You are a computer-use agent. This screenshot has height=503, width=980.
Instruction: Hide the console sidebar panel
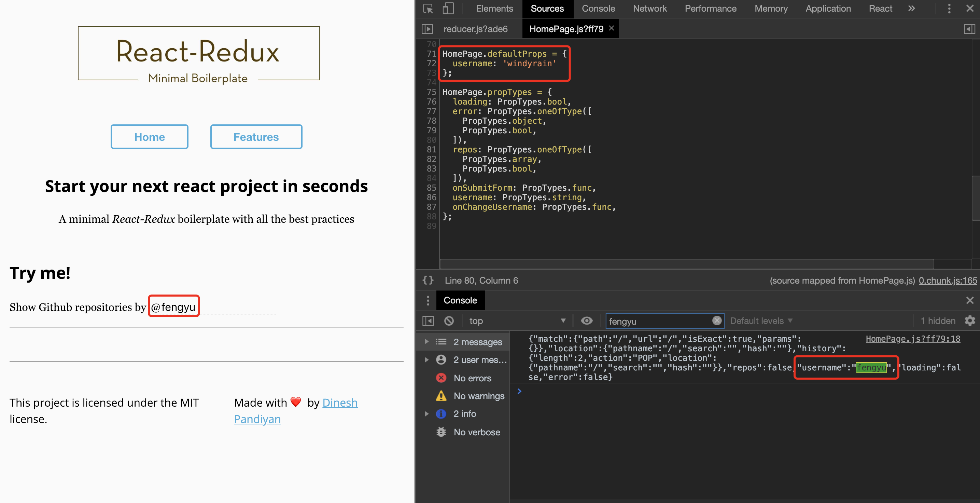point(428,321)
